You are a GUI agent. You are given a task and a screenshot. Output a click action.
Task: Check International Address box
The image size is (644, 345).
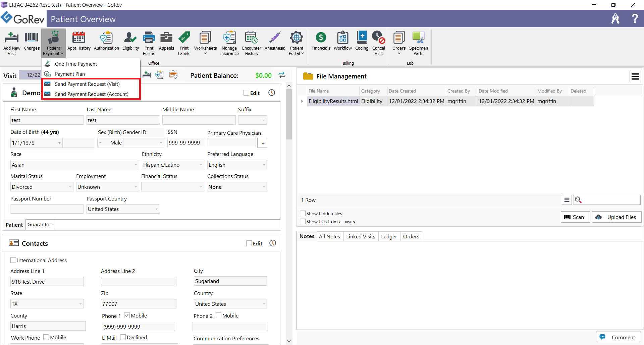click(x=13, y=260)
